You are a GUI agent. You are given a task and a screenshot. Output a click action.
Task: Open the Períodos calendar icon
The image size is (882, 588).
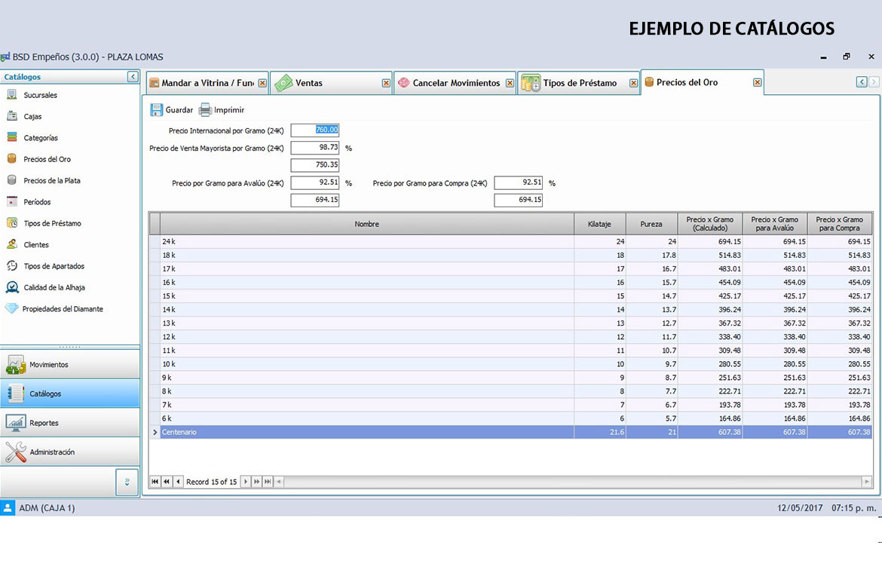(x=12, y=201)
